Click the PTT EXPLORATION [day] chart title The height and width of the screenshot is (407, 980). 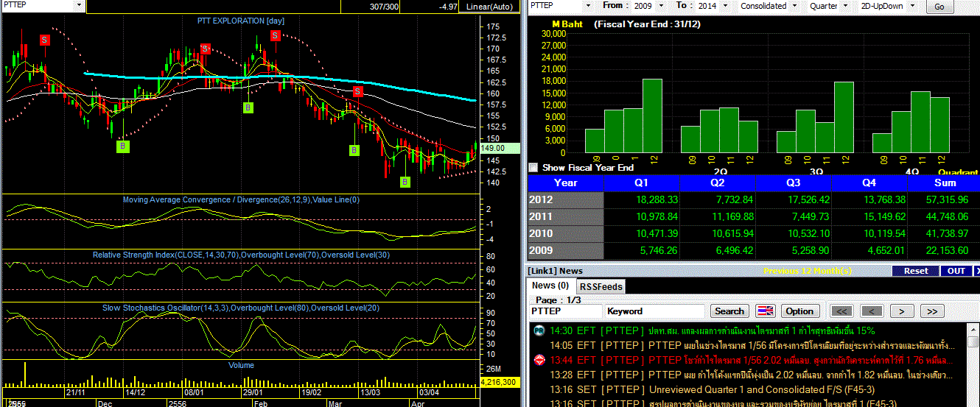tap(240, 21)
